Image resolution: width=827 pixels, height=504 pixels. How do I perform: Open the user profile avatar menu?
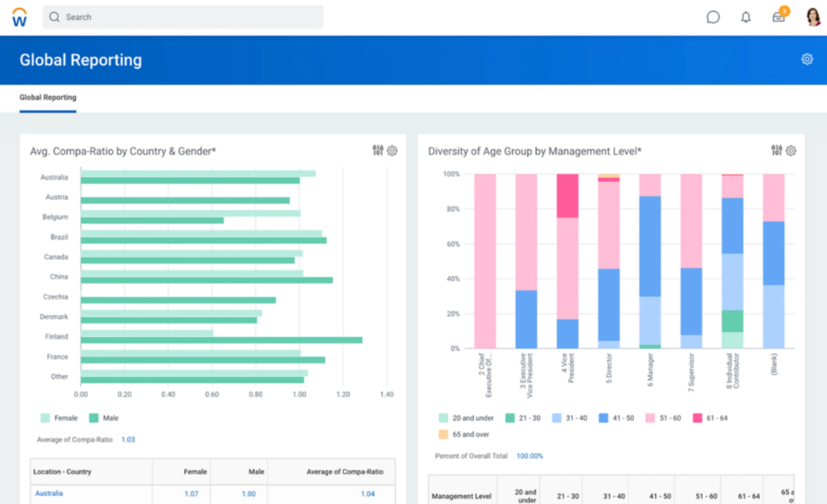coord(813,17)
